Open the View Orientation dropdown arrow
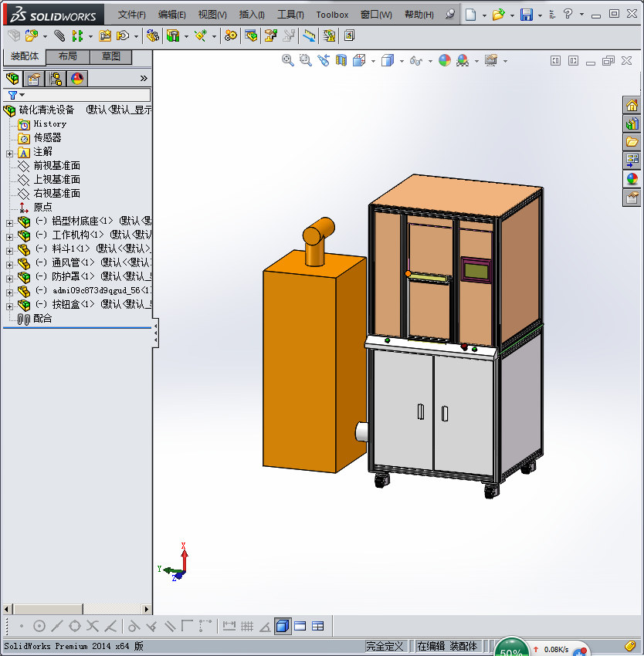 click(x=373, y=62)
